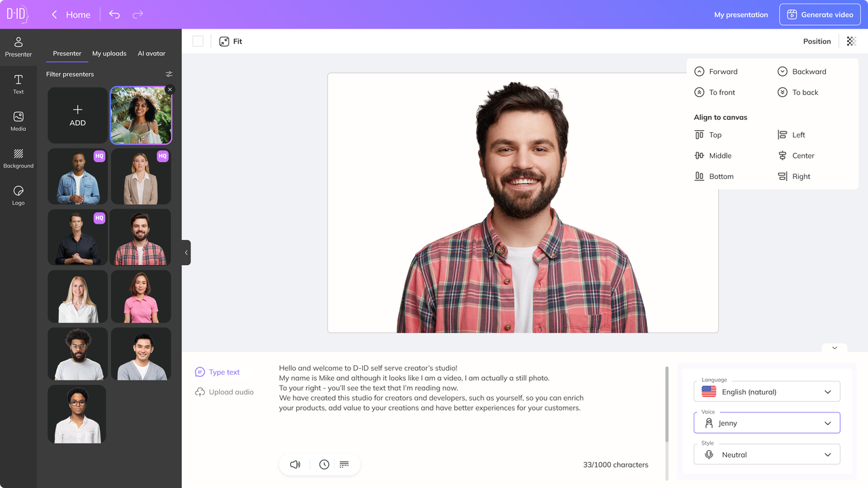Click the text lines icon

tap(344, 464)
